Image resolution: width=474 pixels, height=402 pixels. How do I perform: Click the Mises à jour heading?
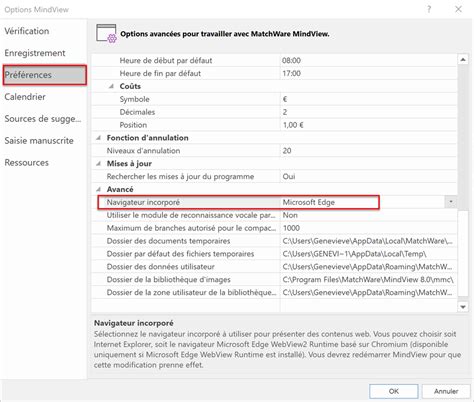tap(129, 164)
